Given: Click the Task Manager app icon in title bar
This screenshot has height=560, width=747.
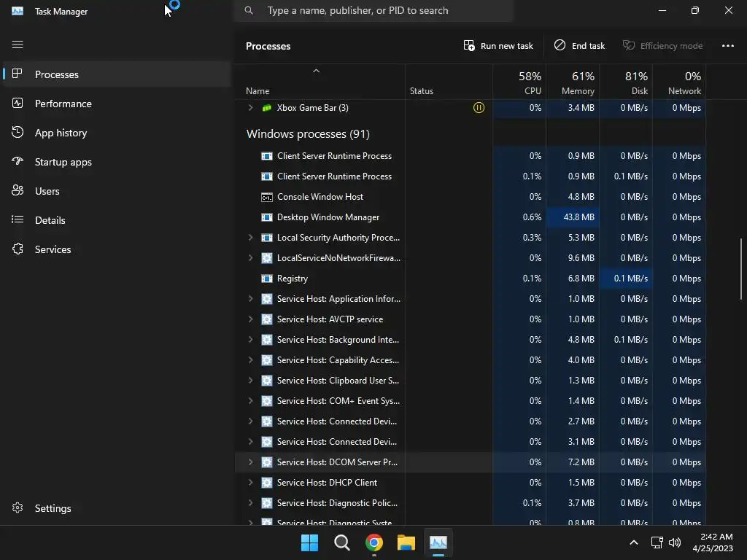Looking at the screenshot, I should coord(18,11).
